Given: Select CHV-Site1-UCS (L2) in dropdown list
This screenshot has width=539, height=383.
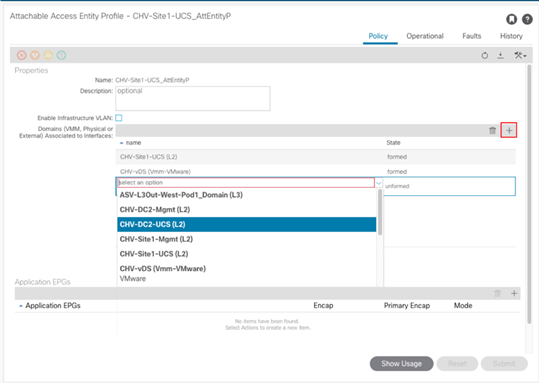Looking at the screenshot, I should click(x=246, y=254).
